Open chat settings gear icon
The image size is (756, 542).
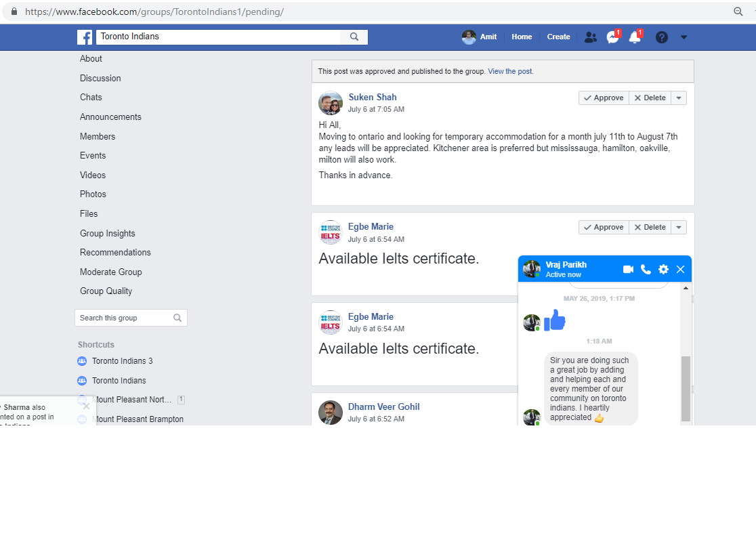(663, 270)
